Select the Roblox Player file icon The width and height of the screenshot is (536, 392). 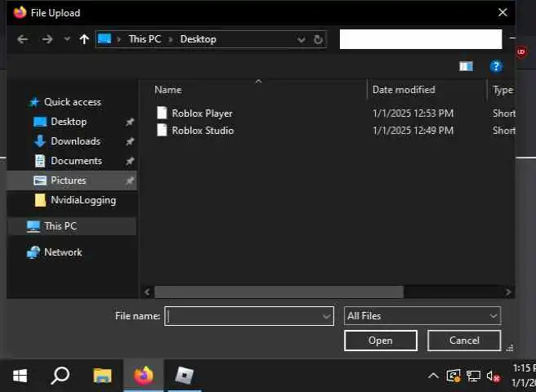[162, 113]
